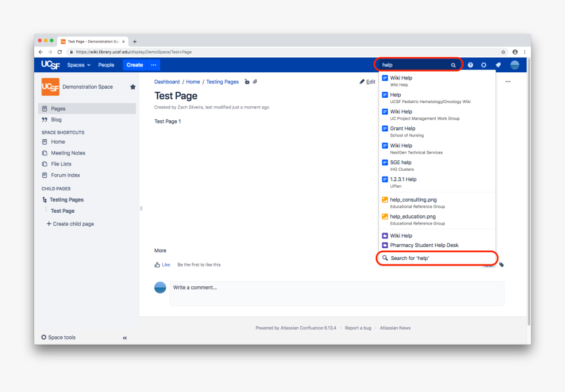This screenshot has height=392, width=565.
Task: Open the Spaces dropdown menu
Action: [79, 65]
